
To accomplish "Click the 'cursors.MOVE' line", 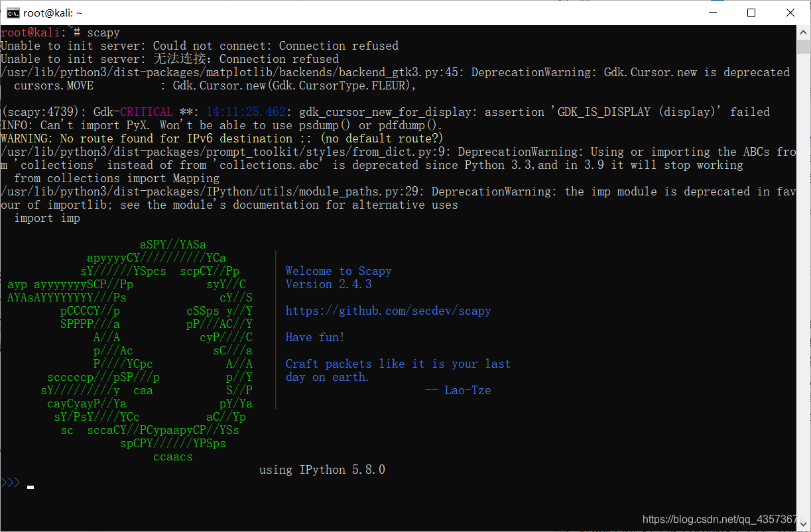I will (215, 85).
